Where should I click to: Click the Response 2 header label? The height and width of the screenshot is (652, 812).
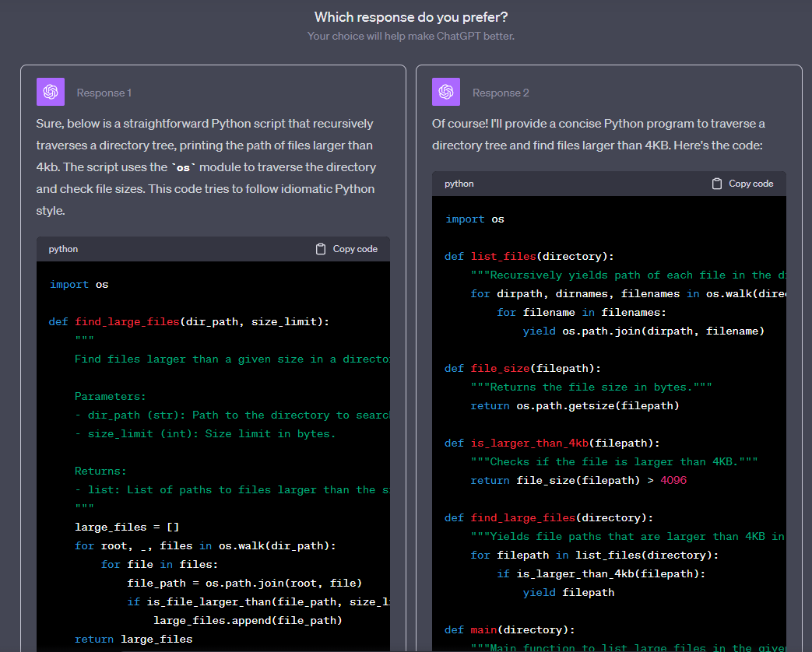(x=501, y=92)
